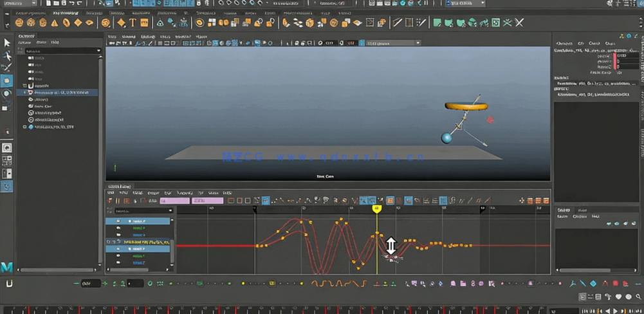
Task: Click the first green-square shelf icon
Action: (x=437, y=23)
